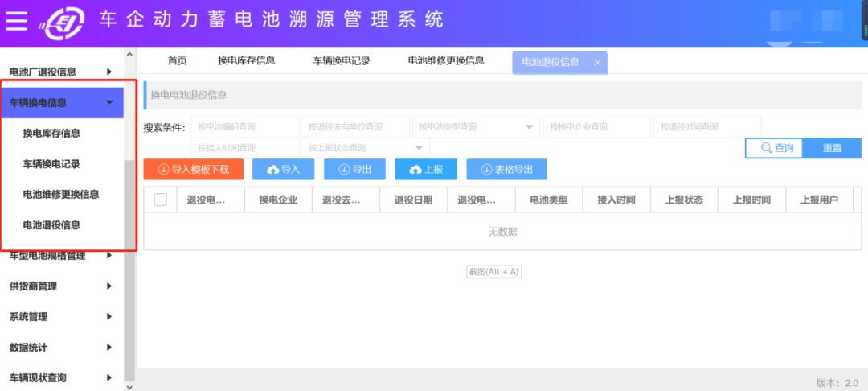Screen dimensions: 868x391
Task: Click the 导出 export button
Action: coord(354,169)
